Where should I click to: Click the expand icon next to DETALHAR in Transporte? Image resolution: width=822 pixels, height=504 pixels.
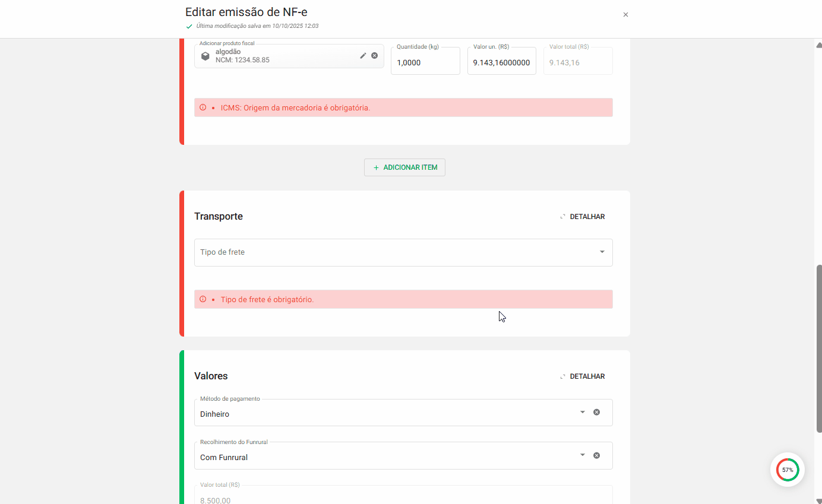[x=562, y=216]
